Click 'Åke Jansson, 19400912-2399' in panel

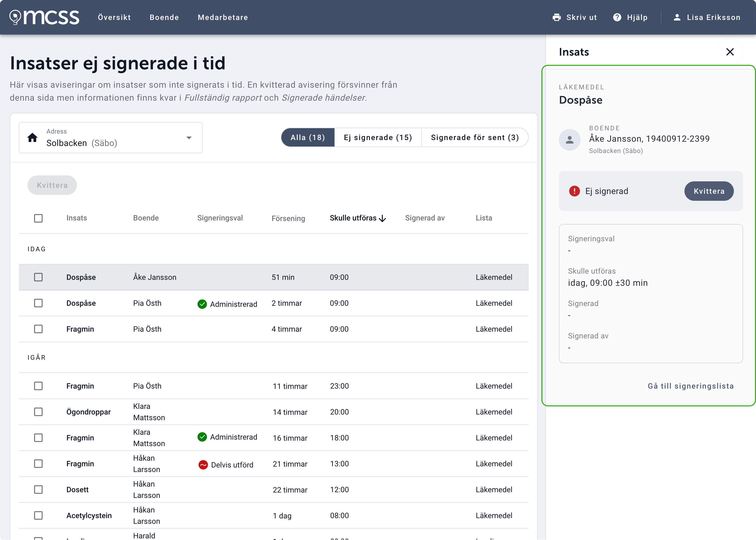pos(649,139)
